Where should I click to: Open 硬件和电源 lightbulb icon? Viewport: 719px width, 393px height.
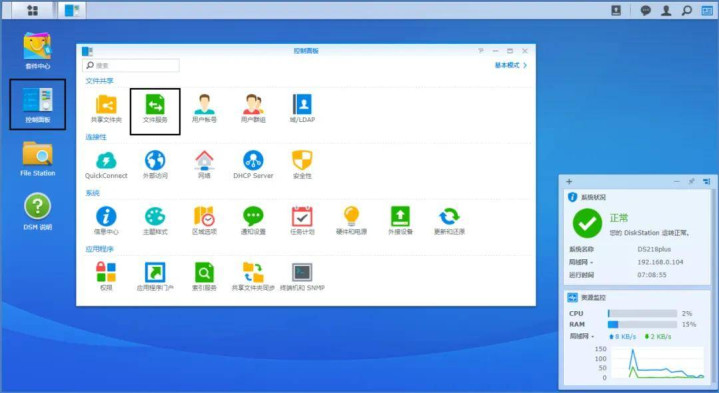[351, 221]
